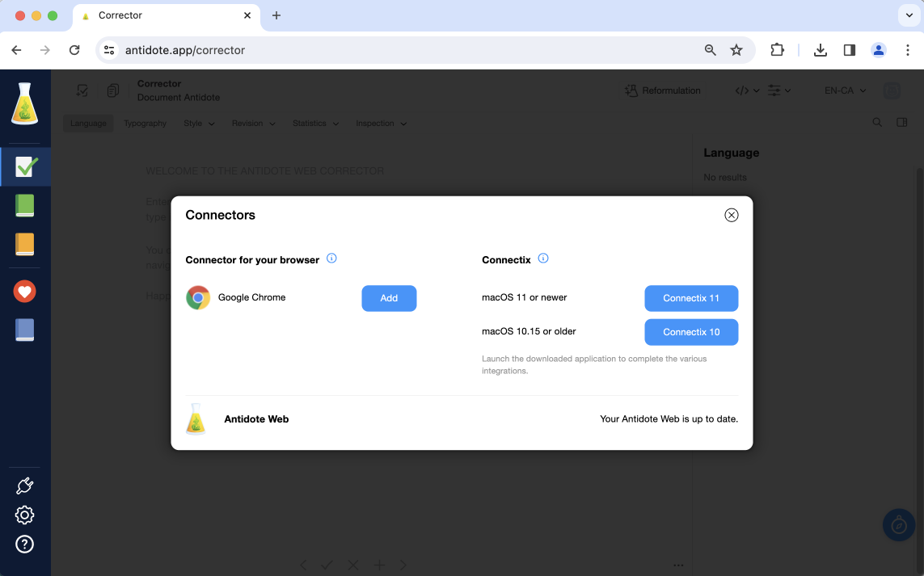Download Connectix 11 for macOS 11 or newer

tap(691, 298)
